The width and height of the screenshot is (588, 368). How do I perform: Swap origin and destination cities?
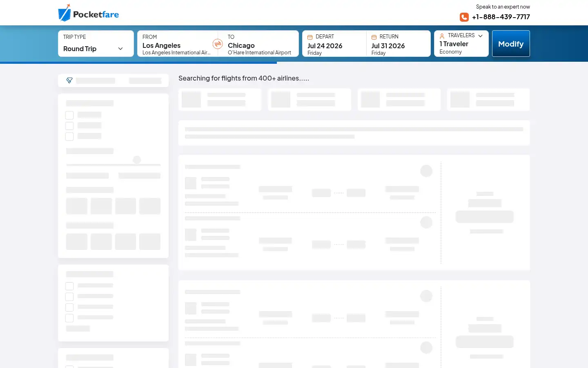pyautogui.click(x=218, y=44)
